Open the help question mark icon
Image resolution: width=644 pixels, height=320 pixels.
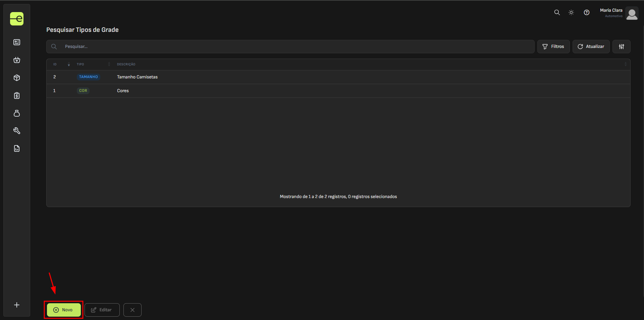tap(586, 12)
